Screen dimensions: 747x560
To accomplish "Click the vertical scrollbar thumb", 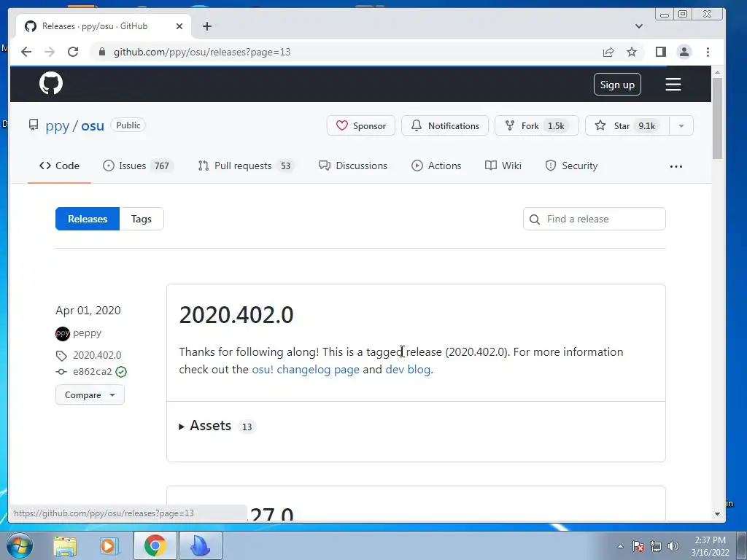I will pyautogui.click(x=718, y=118).
